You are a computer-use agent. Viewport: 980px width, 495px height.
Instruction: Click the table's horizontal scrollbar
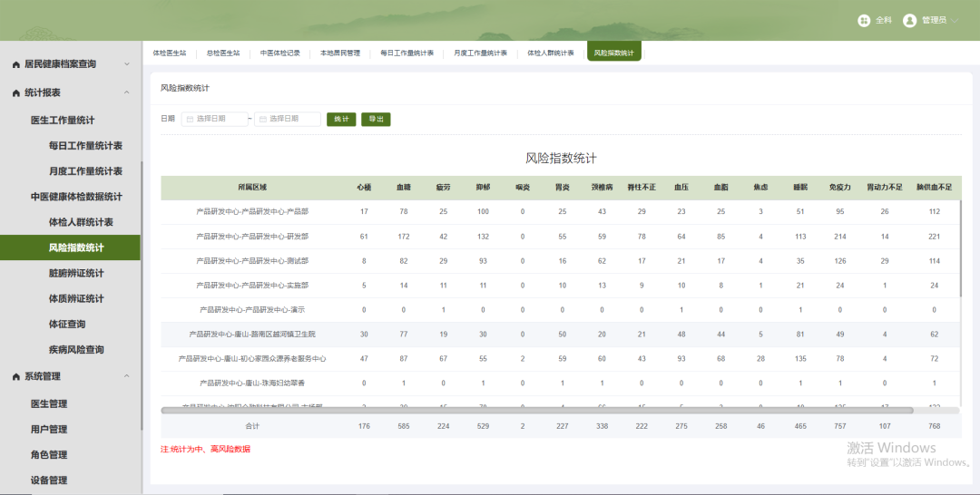point(535,411)
